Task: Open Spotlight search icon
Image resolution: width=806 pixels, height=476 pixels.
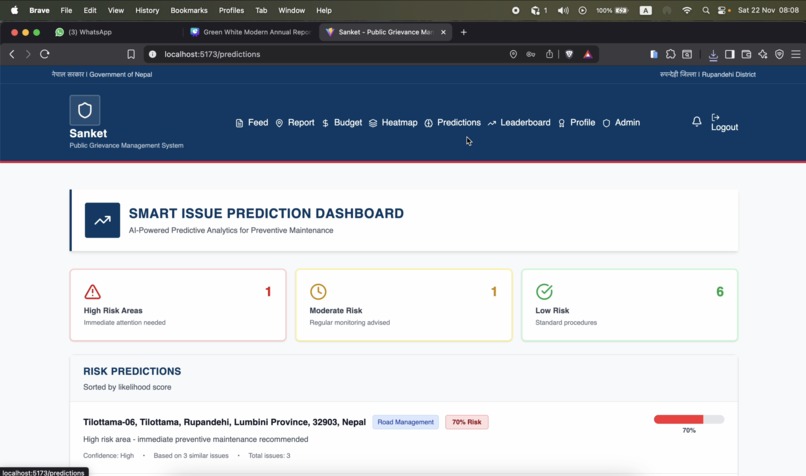Action: click(x=706, y=10)
